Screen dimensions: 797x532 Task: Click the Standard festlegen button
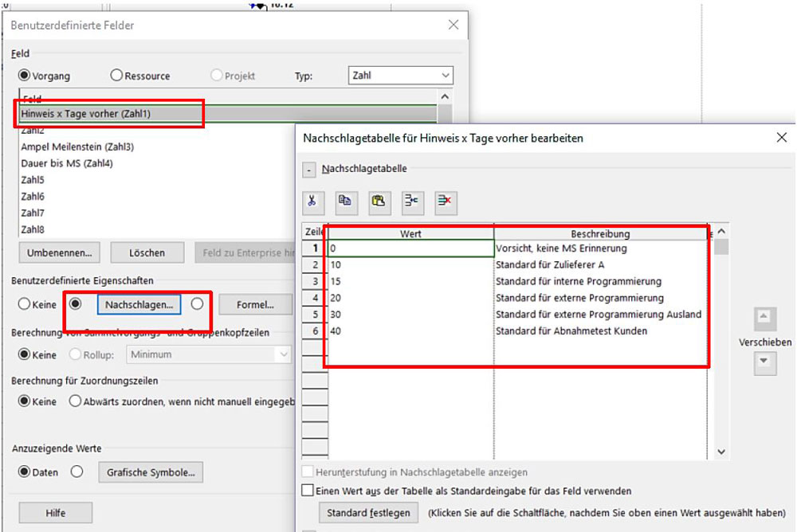click(x=368, y=512)
